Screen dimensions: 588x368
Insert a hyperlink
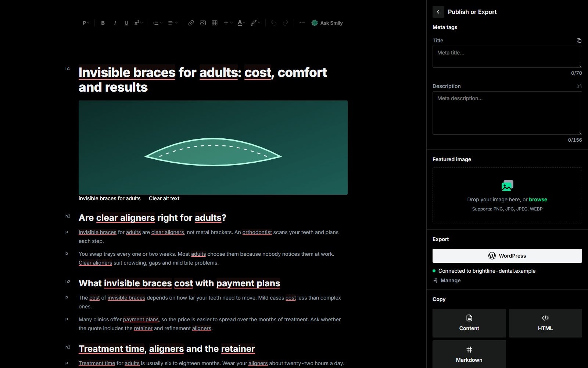pos(191,23)
